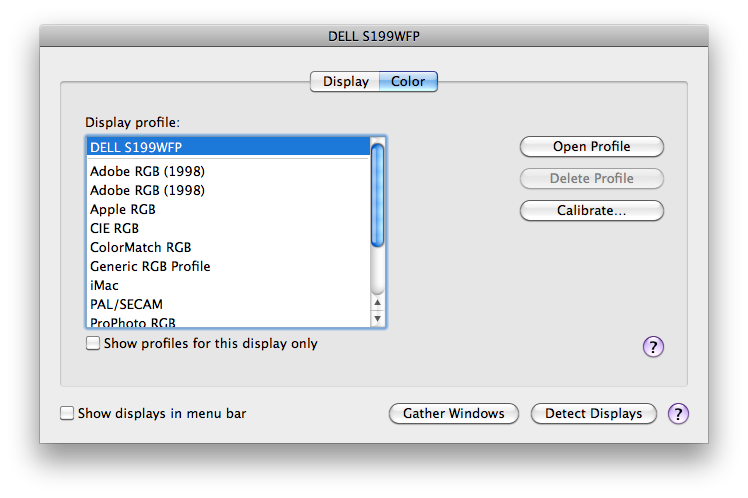This screenshot has height=498, width=748.
Task: Select the iMac display profile
Action: pos(229,286)
